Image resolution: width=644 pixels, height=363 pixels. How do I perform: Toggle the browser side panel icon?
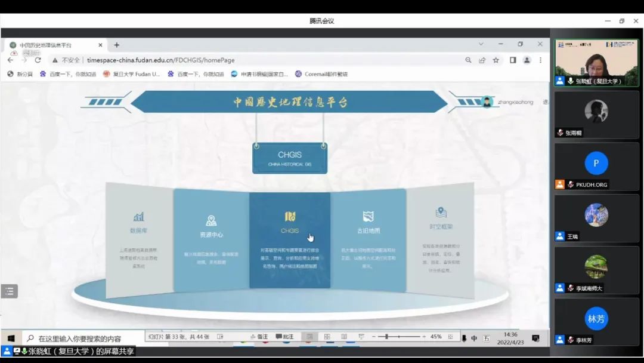pos(512,60)
